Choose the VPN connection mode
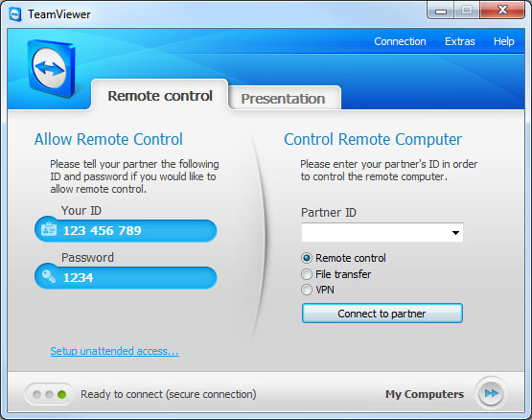 tap(307, 290)
